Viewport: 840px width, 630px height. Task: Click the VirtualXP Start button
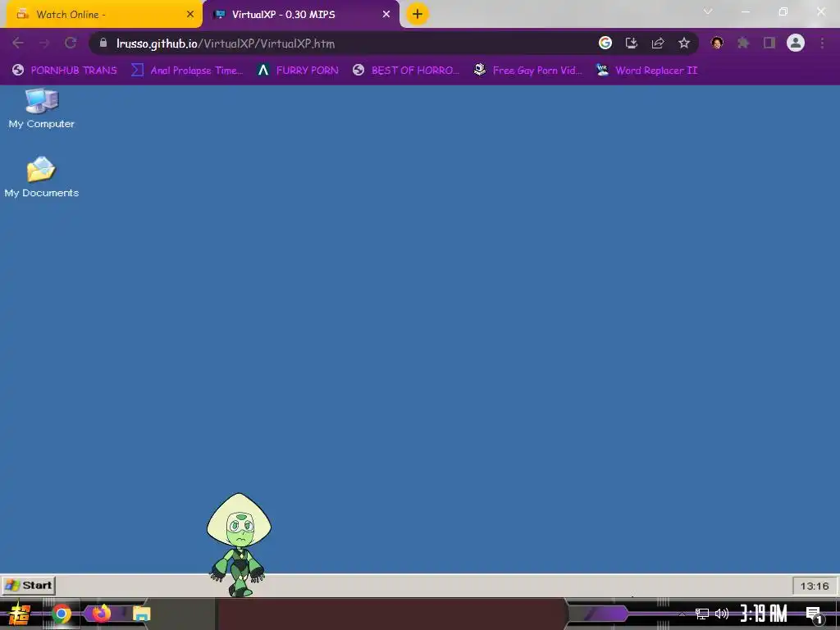[29, 585]
